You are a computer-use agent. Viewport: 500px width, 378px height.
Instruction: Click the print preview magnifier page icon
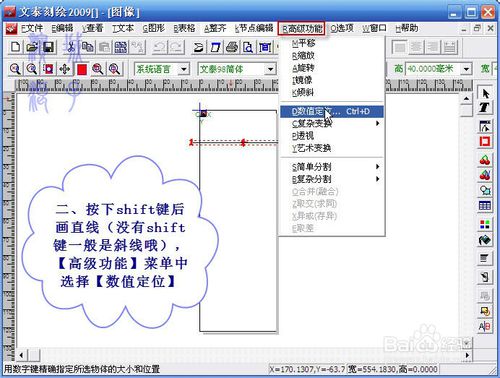[x=248, y=47]
